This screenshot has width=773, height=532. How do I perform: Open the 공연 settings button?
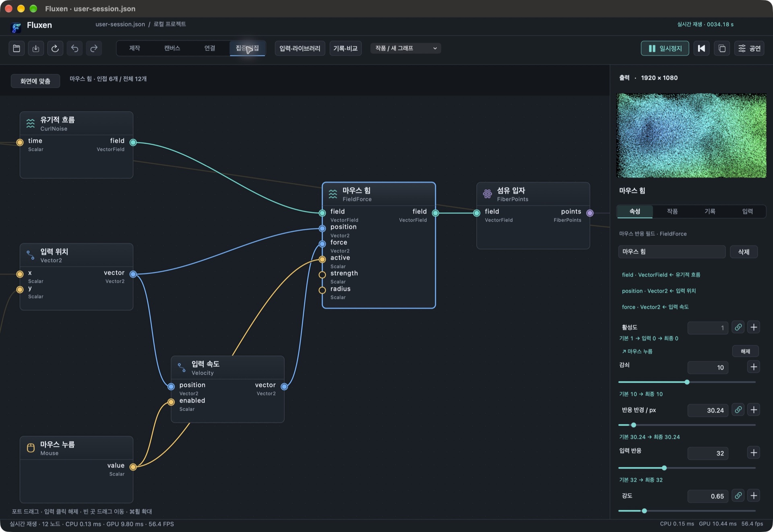tap(749, 48)
